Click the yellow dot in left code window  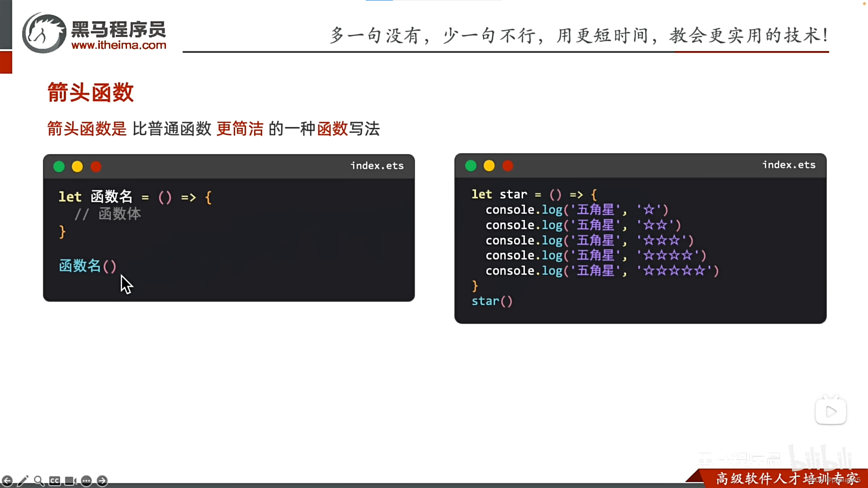pyautogui.click(x=77, y=167)
